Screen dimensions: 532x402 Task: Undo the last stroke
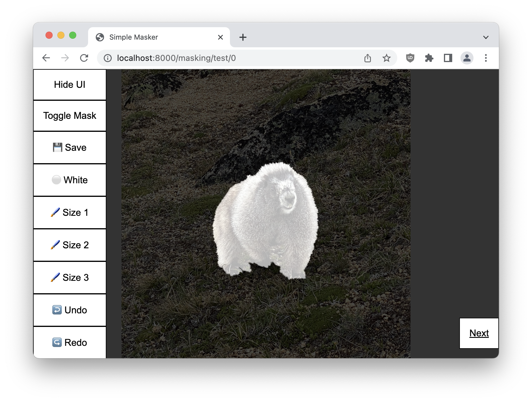[70, 310]
